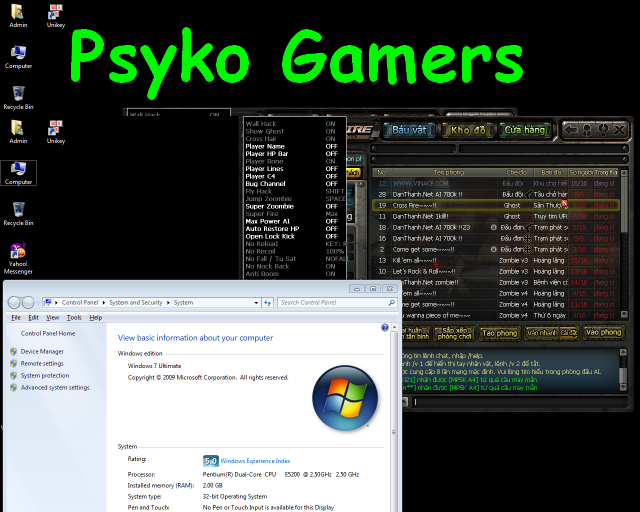Click the computer icon in address bar
640x512 pixels.
(x=48, y=303)
